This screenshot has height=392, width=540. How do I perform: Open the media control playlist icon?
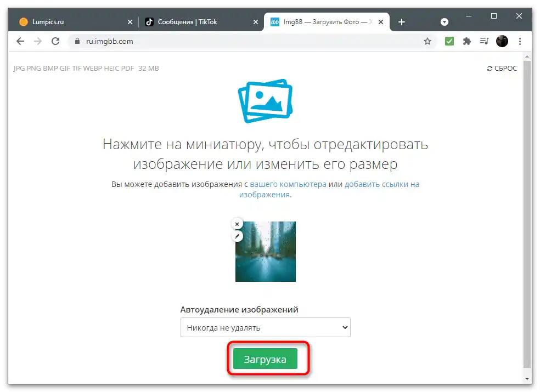(484, 41)
